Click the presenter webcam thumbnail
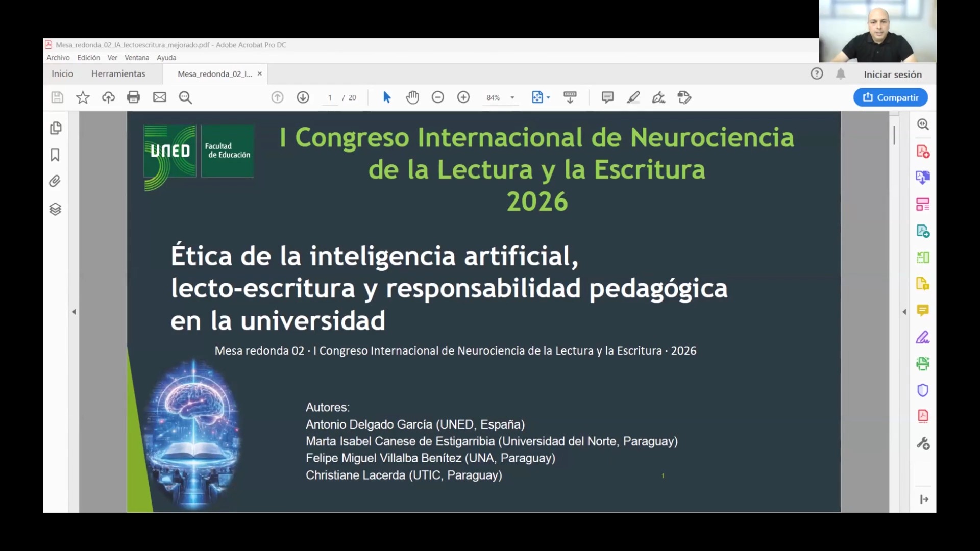Image resolution: width=980 pixels, height=551 pixels. coord(878,31)
